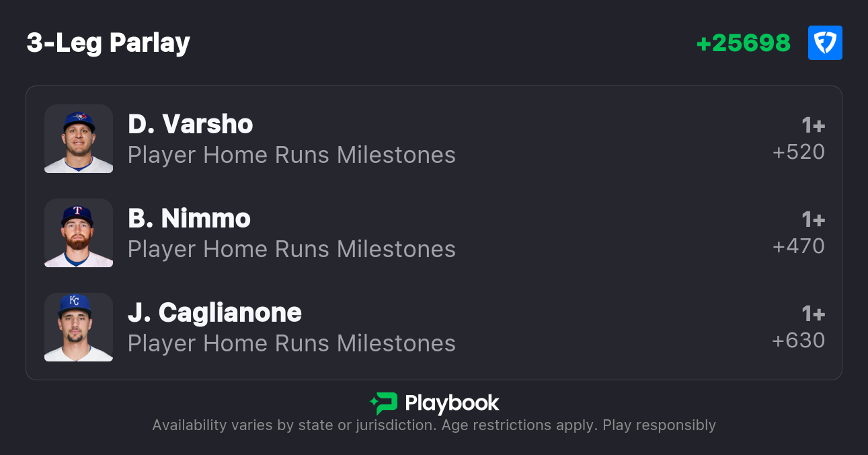Click the +470 odds for Nimmo
This screenshot has width=868, height=455.
point(798,246)
